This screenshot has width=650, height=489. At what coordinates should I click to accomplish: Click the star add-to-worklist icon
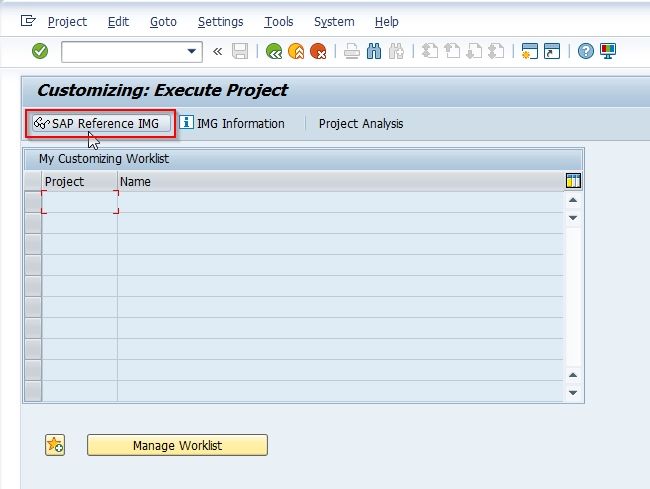click(55, 445)
